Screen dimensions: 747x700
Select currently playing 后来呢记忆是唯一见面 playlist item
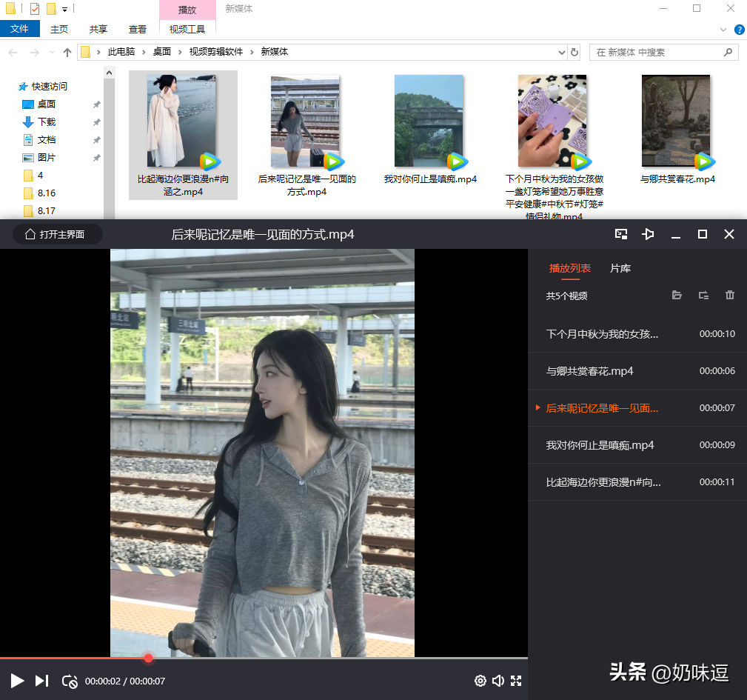pos(637,408)
